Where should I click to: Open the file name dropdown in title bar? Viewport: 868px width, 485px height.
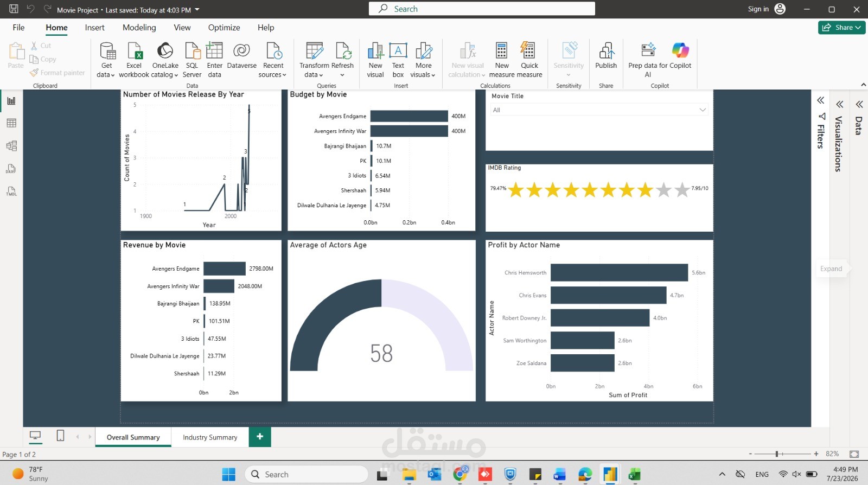pos(197,10)
